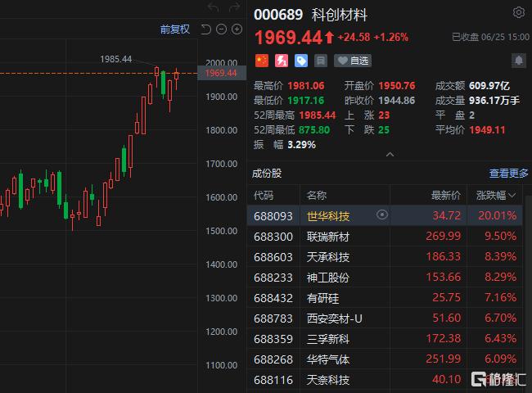The height and width of the screenshot is (393, 532).
Task: Click the blue tag icon
Action: [301, 61]
